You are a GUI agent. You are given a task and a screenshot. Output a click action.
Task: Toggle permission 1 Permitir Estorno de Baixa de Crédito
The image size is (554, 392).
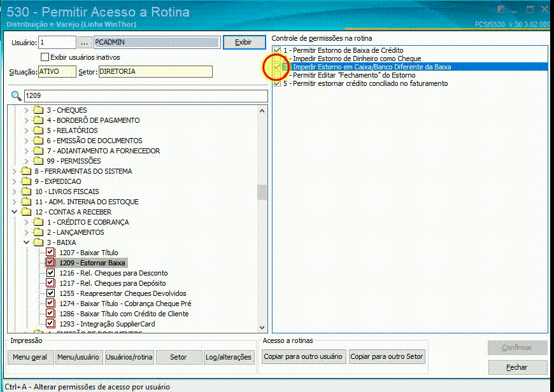[278, 50]
